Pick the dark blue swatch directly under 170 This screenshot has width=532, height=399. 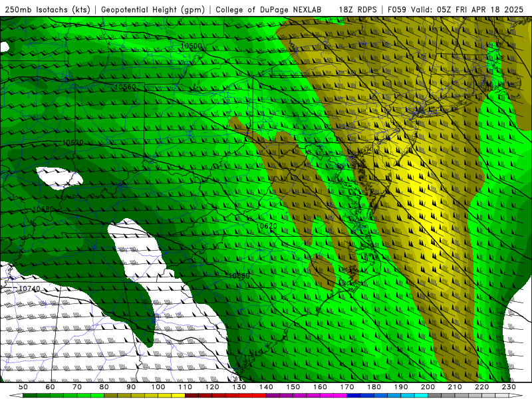(x=354, y=396)
